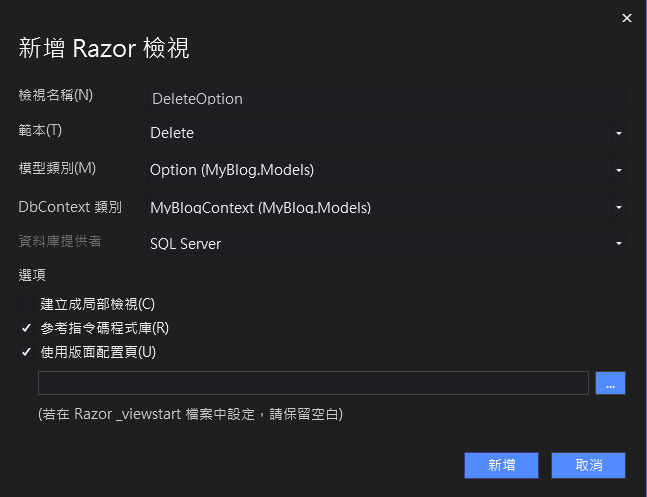Expand the 模型類別 dropdown arrow
The image size is (647, 497).
click(x=619, y=170)
